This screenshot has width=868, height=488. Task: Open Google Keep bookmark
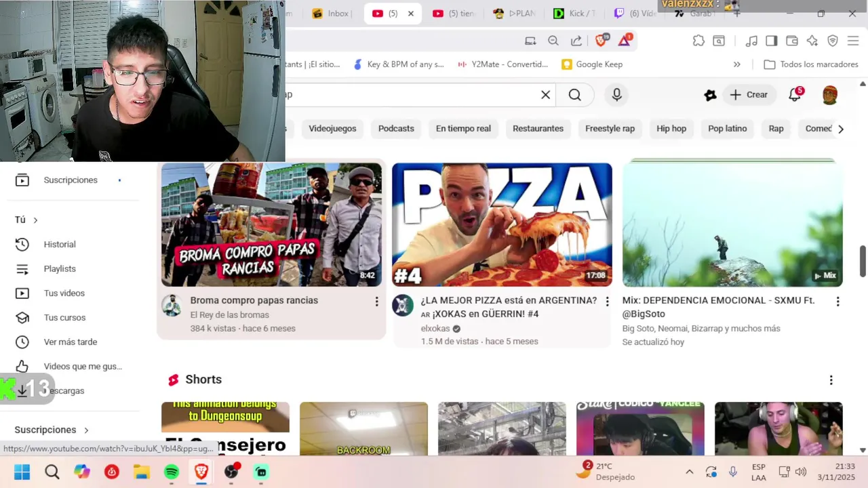point(592,64)
